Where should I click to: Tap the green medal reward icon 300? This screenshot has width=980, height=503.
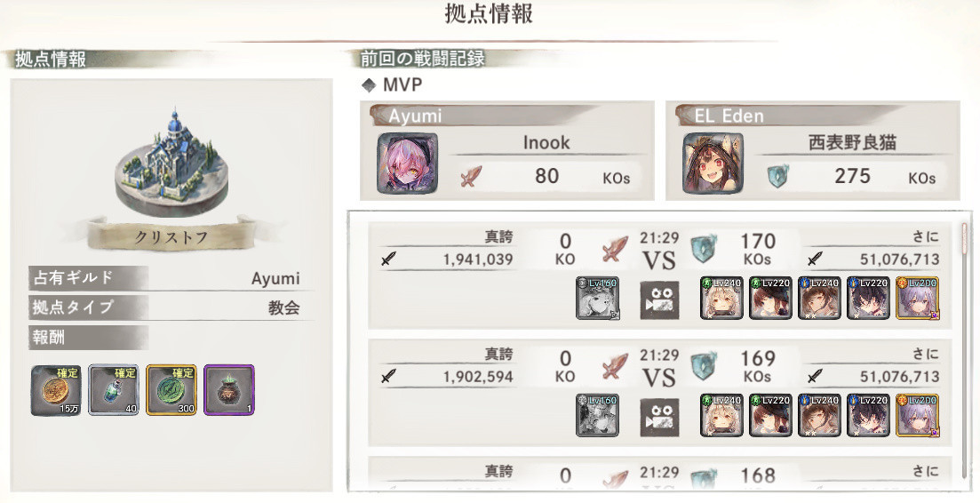[x=171, y=390]
